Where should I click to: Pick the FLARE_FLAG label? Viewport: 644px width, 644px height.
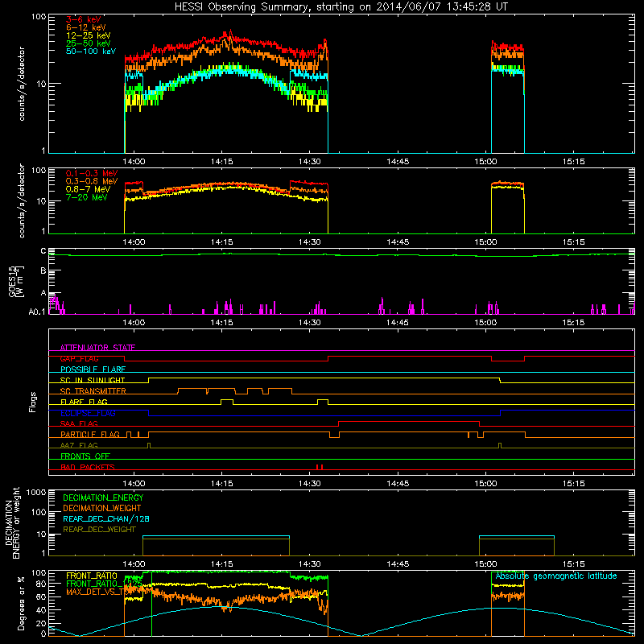(84, 402)
